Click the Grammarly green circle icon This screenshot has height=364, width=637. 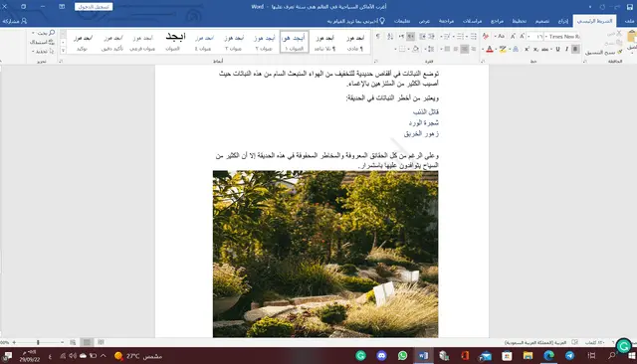[x=624, y=346]
